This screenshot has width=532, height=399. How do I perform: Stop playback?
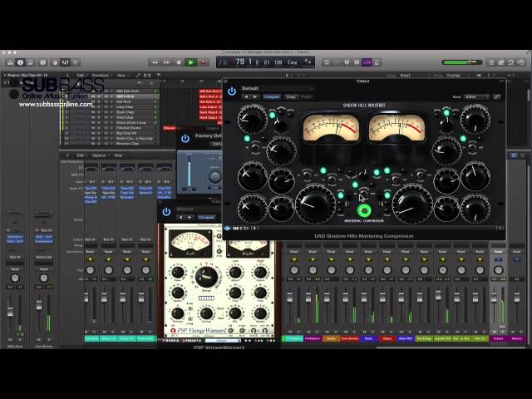click(x=179, y=62)
